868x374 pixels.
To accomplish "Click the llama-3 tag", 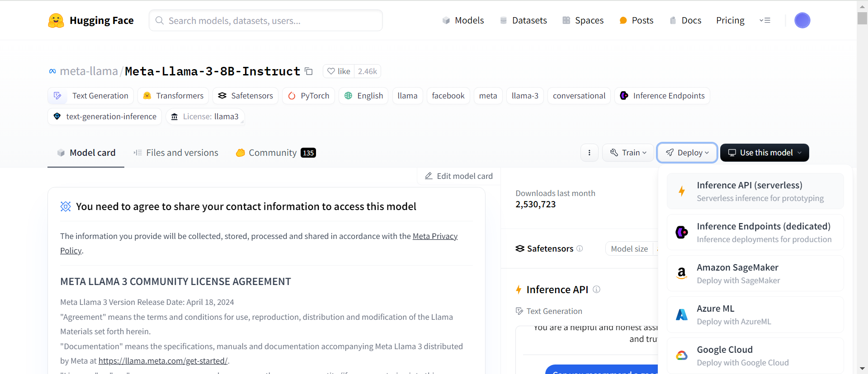I will click(x=525, y=96).
